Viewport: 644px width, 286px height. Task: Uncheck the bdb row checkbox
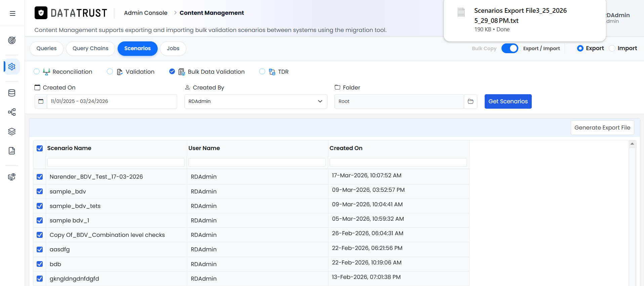[40, 264]
